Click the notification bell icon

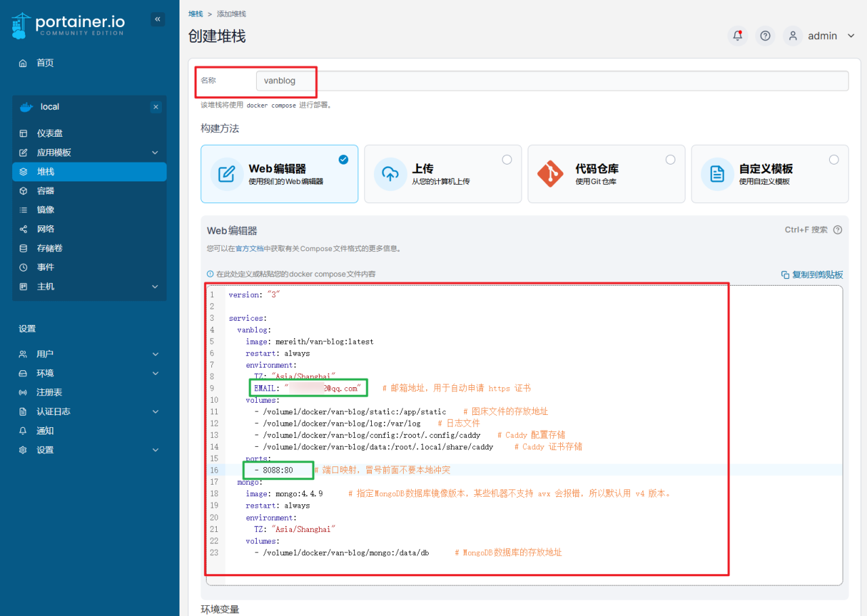click(737, 36)
